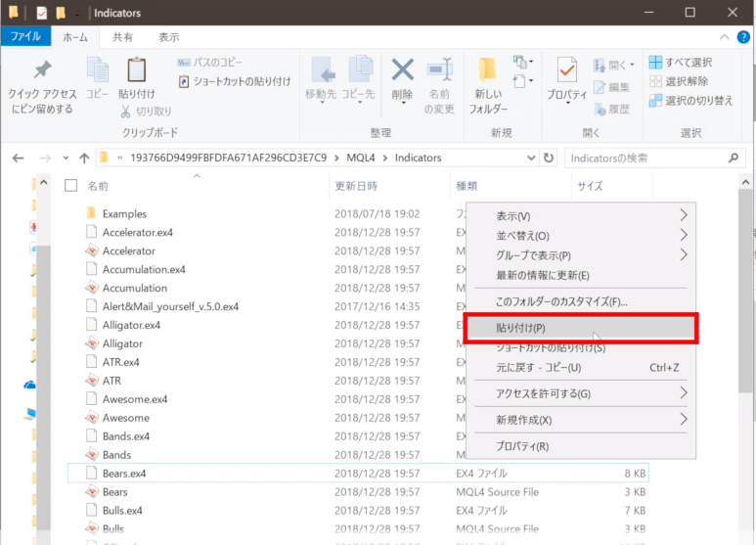Click the Copy icon in the ribbon
This screenshot has width=756, height=545.
point(97,71)
